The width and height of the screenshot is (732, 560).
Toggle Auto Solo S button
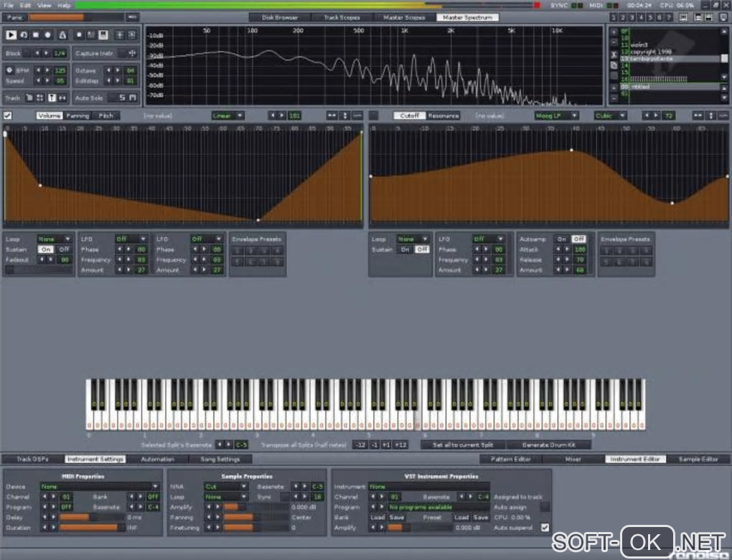click(x=122, y=98)
